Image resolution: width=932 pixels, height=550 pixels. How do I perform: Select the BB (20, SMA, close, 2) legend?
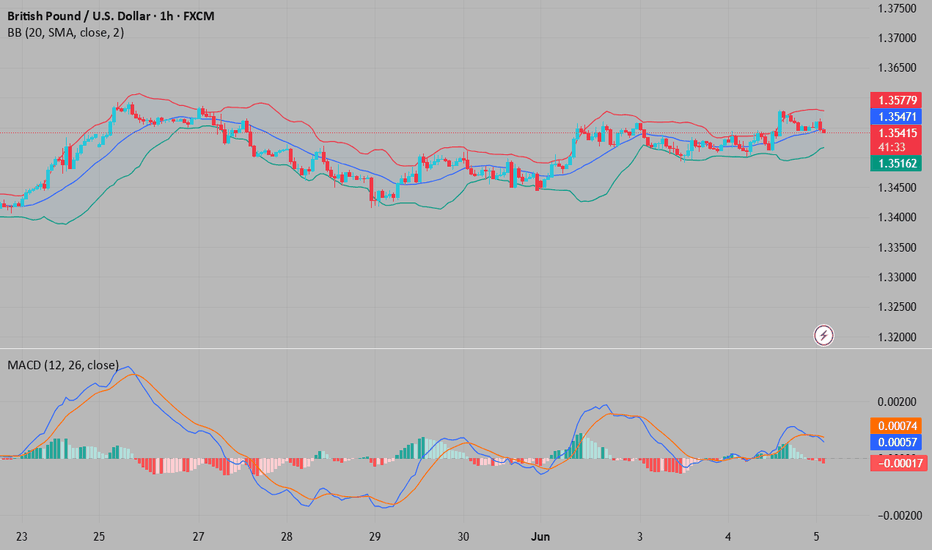tap(65, 33)
